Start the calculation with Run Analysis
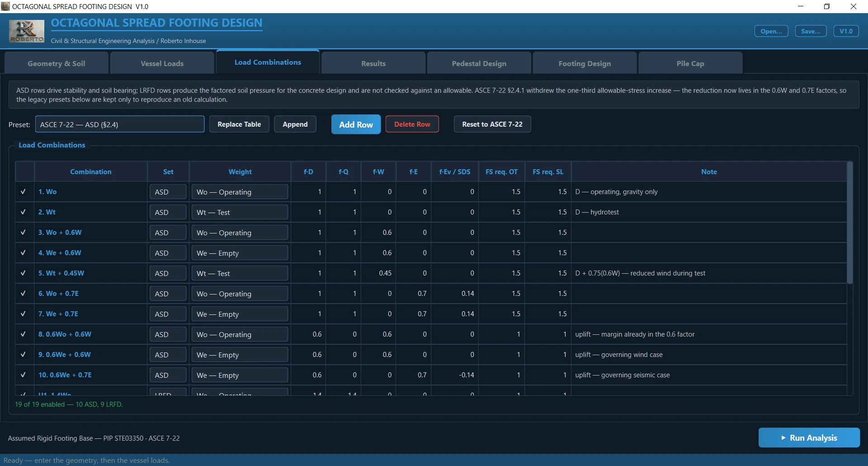 809,437
